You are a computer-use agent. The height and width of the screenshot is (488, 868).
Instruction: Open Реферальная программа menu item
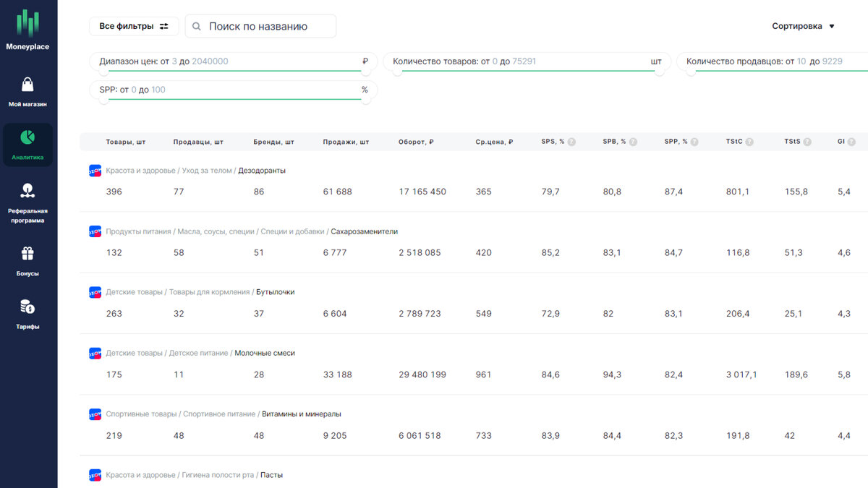point(27,202)
